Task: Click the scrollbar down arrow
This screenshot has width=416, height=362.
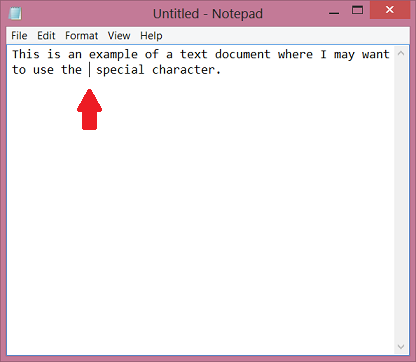Action: coord(401,347)
